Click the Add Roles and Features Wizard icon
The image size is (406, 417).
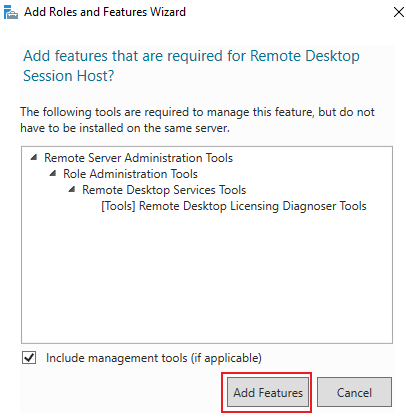[x=11, y=12]
